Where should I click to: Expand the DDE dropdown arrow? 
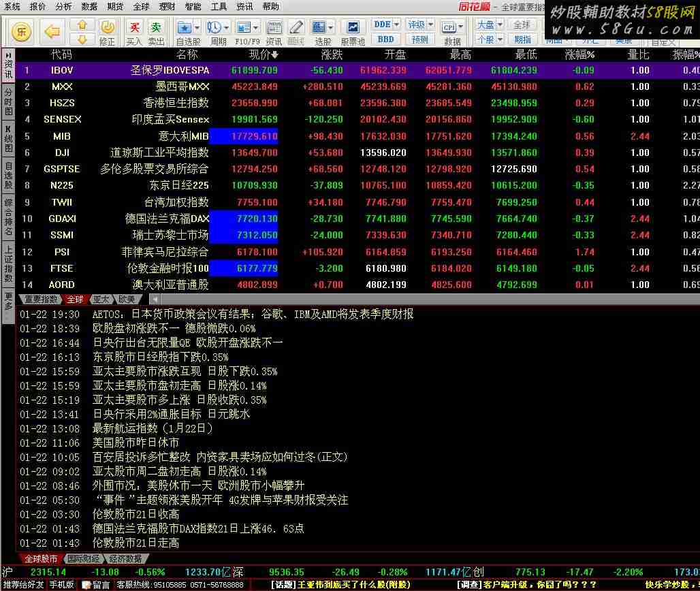tap(396, 25)
